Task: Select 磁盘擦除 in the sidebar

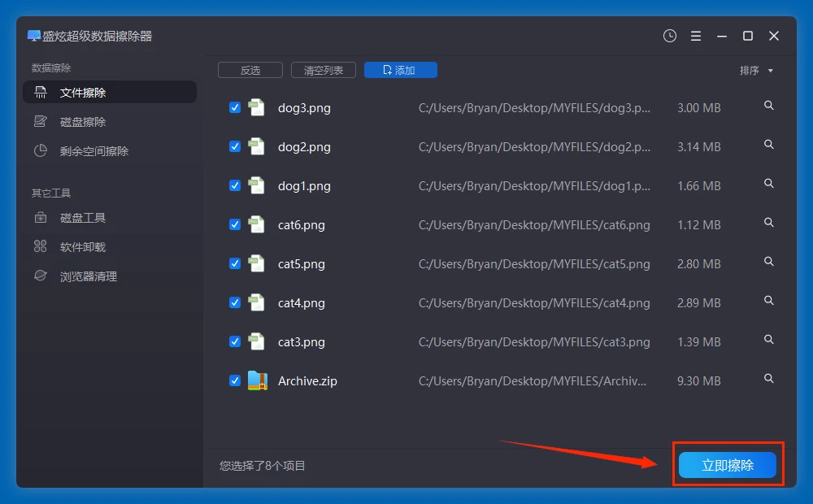Action: click(83, 122)
